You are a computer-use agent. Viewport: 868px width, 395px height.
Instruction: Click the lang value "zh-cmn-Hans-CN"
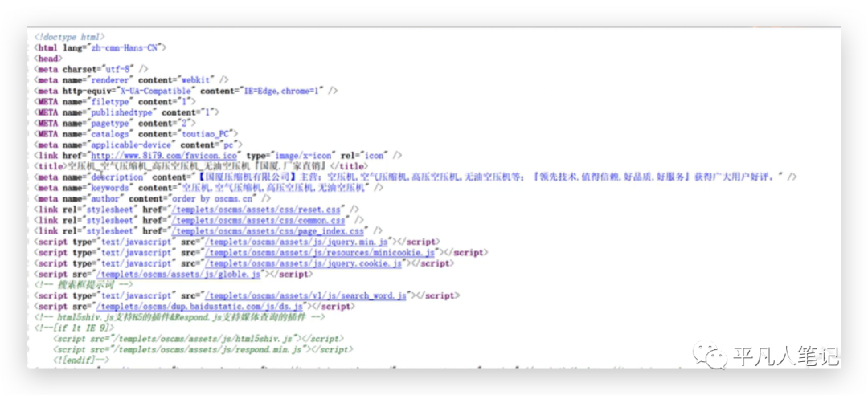124,48
